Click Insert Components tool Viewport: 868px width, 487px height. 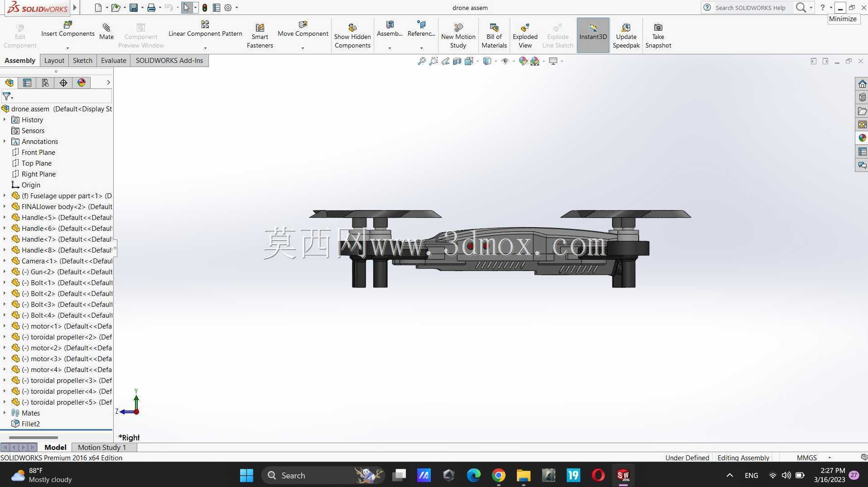68,29
